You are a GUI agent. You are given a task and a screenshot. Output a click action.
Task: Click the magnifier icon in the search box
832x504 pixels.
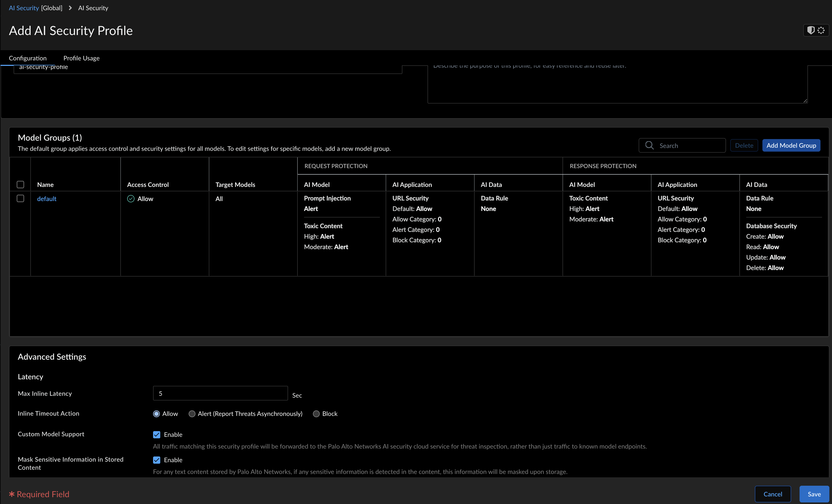pyautogui.click(x=649, y=145)
